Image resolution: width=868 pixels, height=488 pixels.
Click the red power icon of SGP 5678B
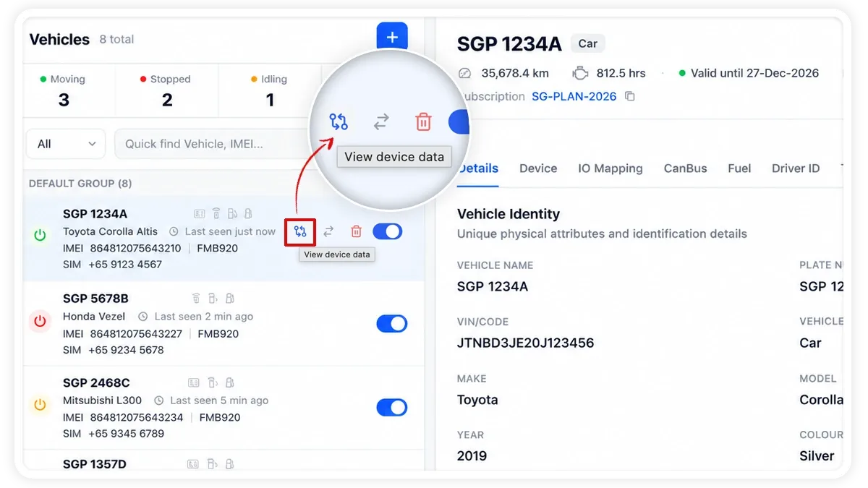pyautogui.click(x=40, y=321)
